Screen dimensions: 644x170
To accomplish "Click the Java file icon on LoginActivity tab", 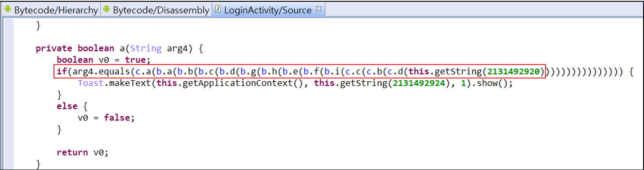I will point(218,9).
